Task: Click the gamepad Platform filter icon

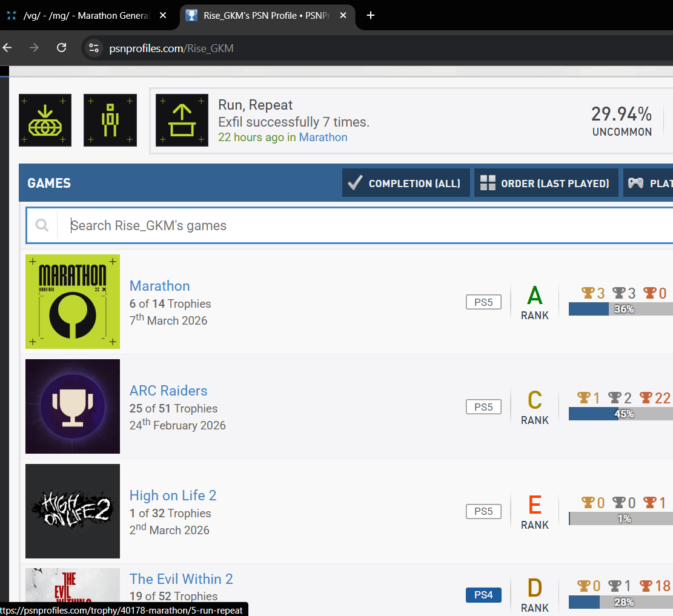Action: click(x=635, y=184)
